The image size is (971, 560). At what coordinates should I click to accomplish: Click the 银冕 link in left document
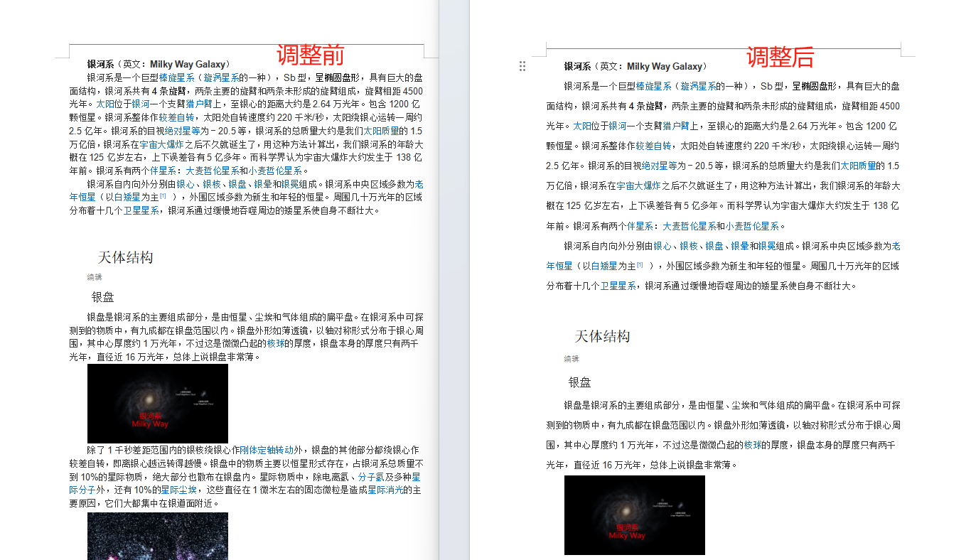point(289,184)
